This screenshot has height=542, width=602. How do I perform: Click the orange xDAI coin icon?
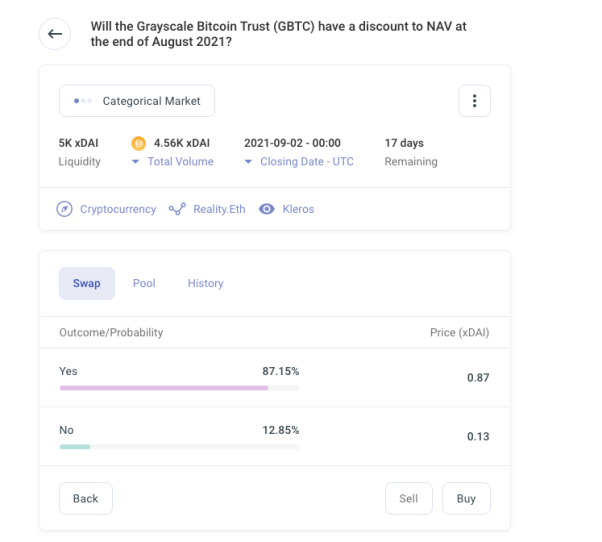(139, 144)
